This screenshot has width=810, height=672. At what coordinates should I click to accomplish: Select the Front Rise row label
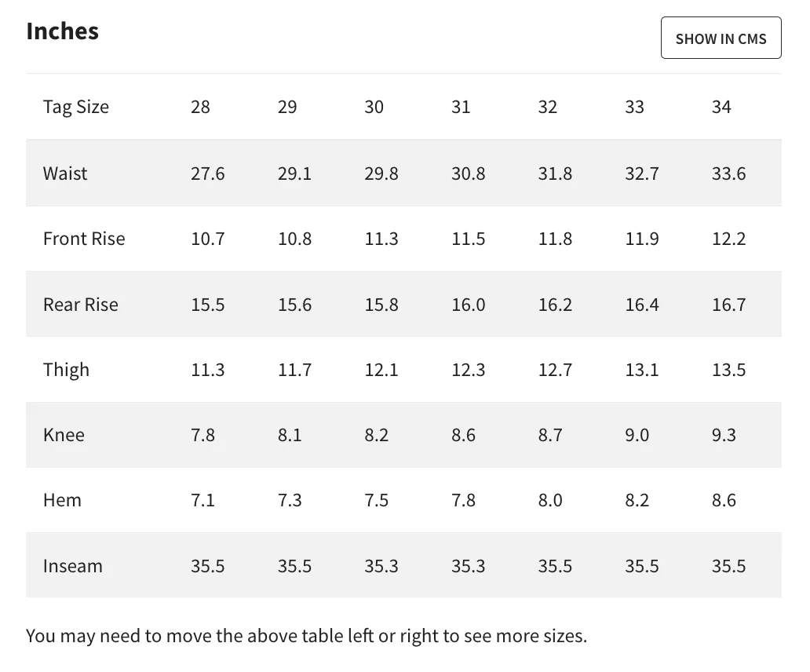(84, 239)
